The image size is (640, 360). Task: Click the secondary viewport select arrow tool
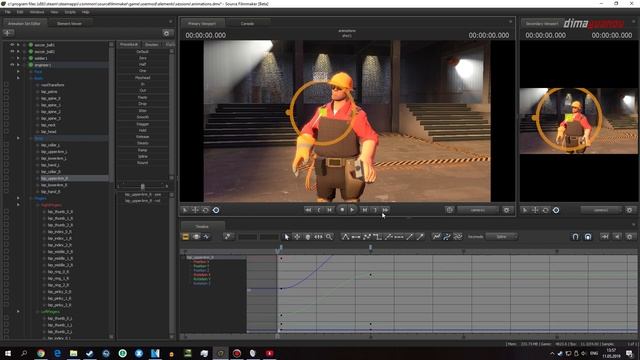point(525,210)
